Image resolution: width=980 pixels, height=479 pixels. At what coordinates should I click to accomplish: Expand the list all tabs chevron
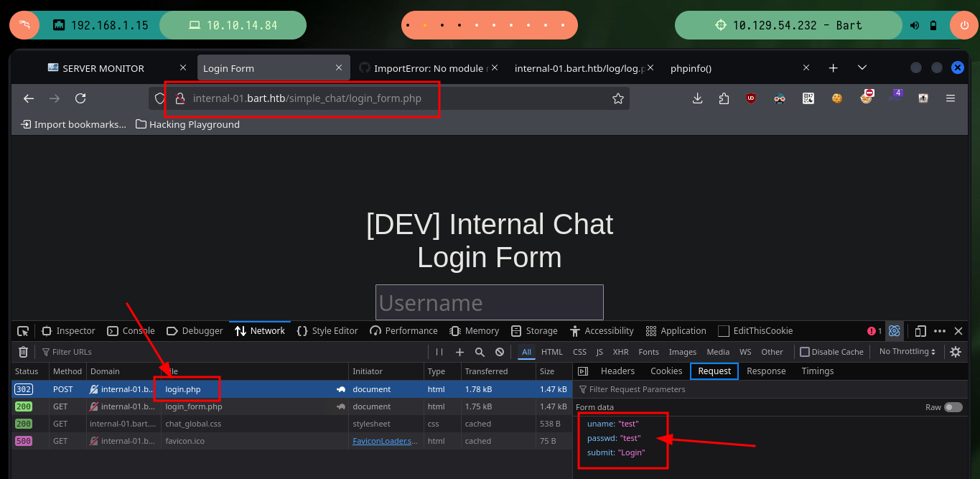[x=862, y=68]
